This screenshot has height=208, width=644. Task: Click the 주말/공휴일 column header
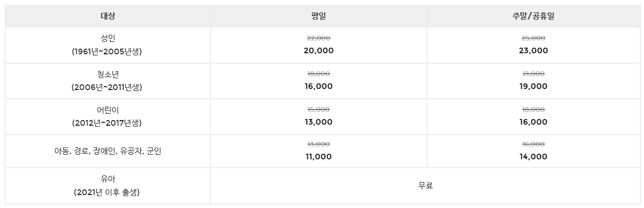(533, 16)
